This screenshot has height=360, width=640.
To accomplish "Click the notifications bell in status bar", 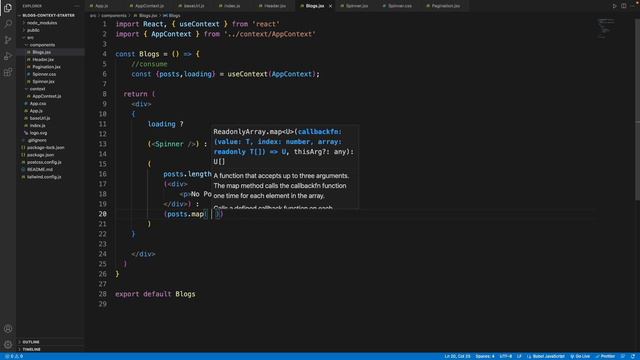I will coord(633,356).
